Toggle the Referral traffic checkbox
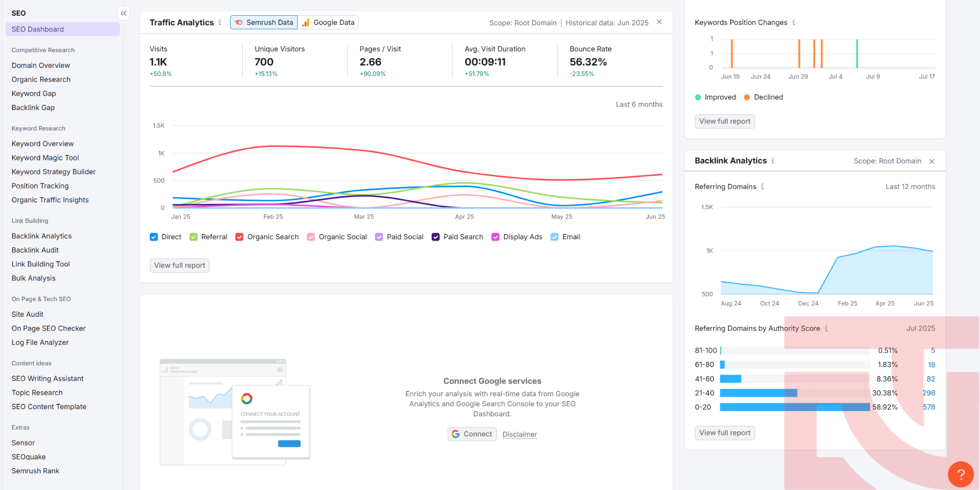 193,237
